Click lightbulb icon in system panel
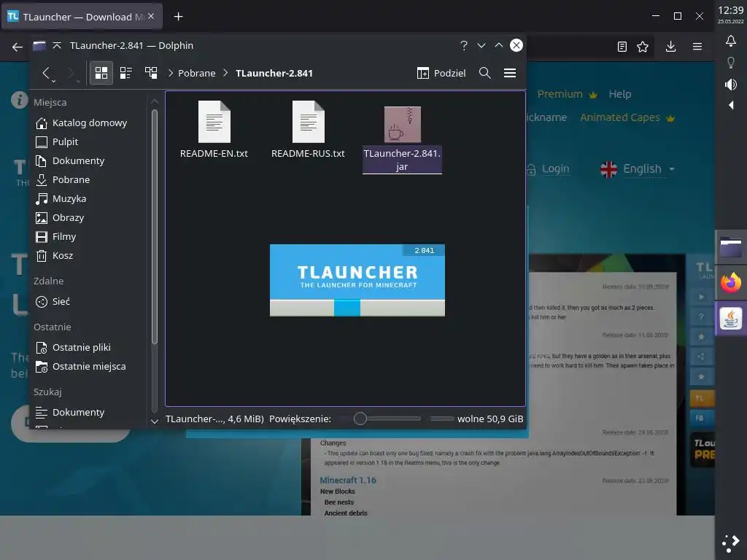Image resolution: width=747 pixels, height=560 pixels. pyautogui.click(x=731, y=63)
